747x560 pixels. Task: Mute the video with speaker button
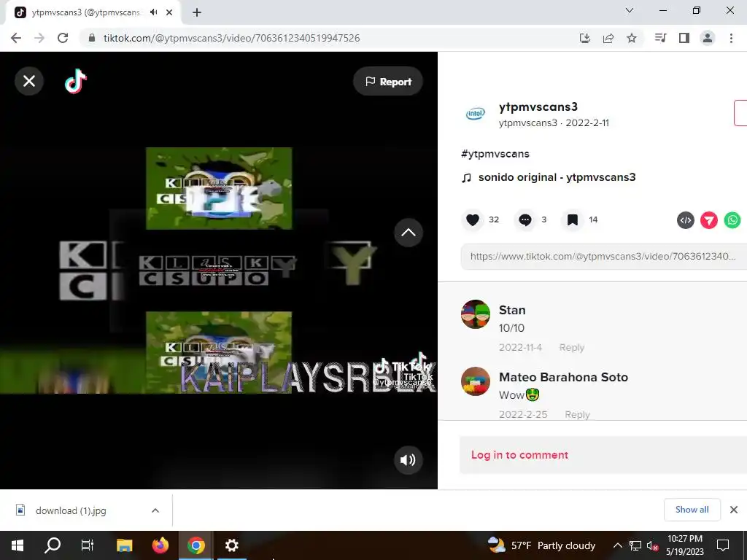pos(409,459)
